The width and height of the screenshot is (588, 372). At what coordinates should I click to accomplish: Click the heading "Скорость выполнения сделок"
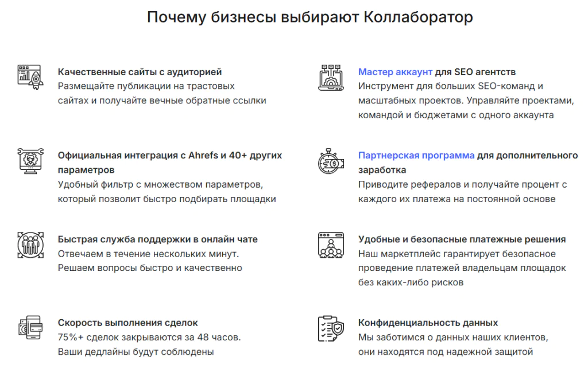pyautogui.click(x=127, y=323)
